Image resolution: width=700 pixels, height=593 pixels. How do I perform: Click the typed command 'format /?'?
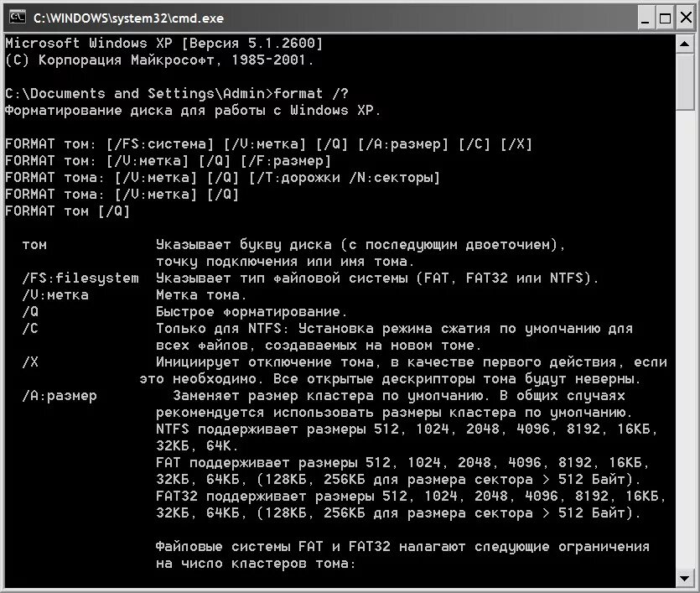311,93
